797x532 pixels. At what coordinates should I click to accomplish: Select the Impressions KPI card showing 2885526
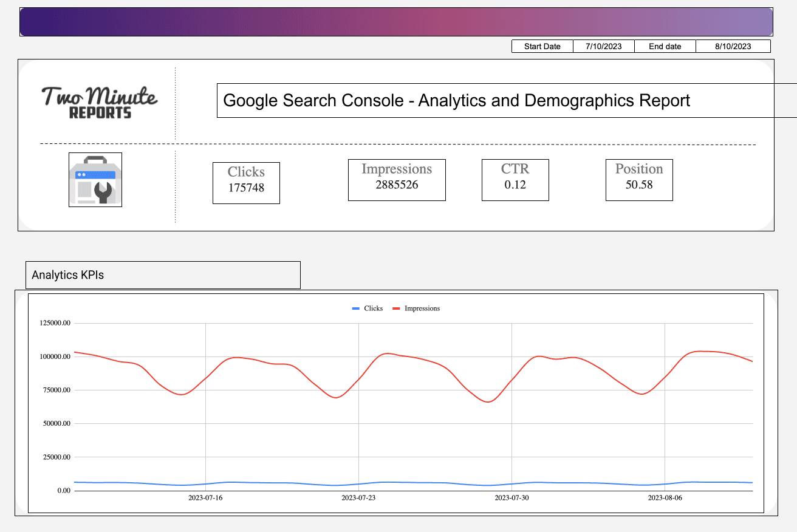(x=397, y=179)
